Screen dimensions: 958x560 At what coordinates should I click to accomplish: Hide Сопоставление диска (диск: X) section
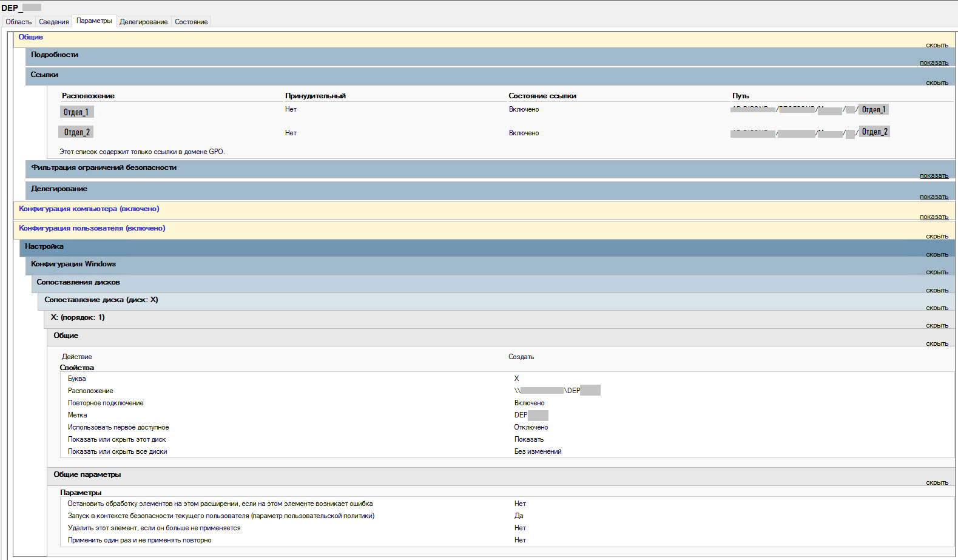(x=937, y=308)
